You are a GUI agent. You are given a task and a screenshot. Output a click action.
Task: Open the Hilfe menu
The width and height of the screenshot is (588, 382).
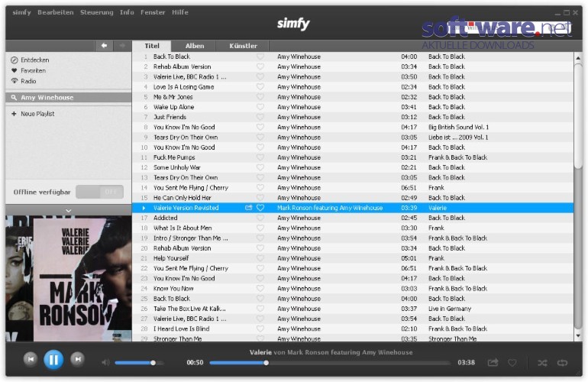pyautogui.click(x=180, y=12)
